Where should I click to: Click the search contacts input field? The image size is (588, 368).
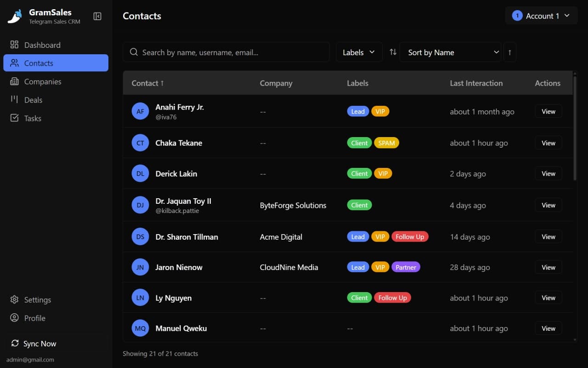(226, 52)
